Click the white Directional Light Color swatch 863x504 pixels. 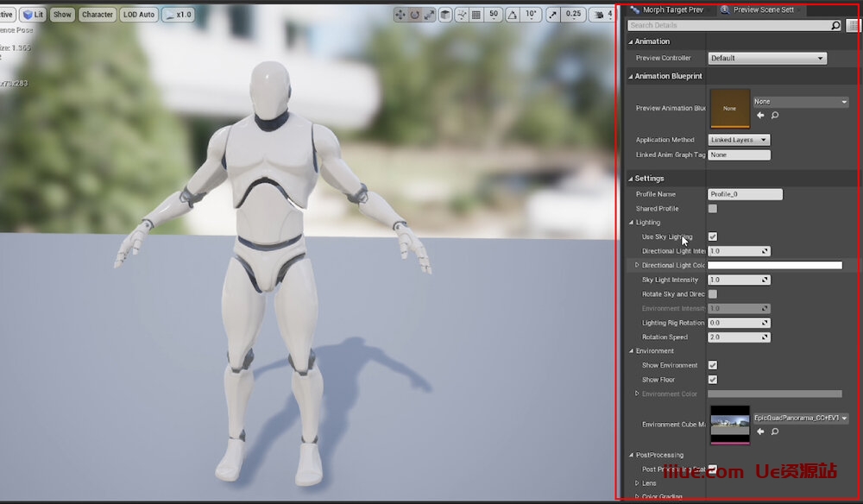(x=774, y=265)
